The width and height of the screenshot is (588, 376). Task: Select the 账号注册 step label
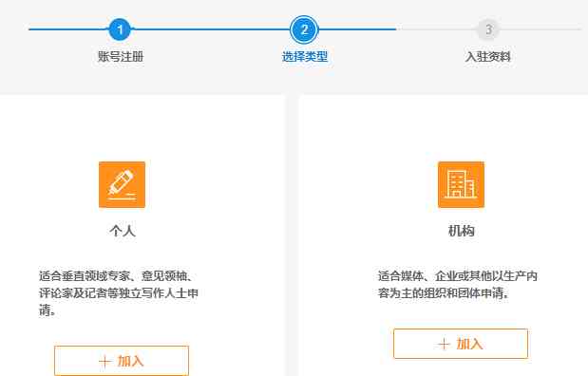[121, 57]
